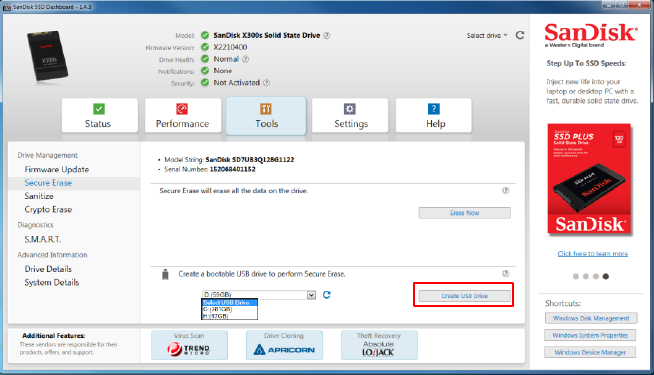The width and height of the screenshot is (654, 375).
Task: Click help icon for Secure Erase description
Action: pyautogui.click(x=506, y=190)
